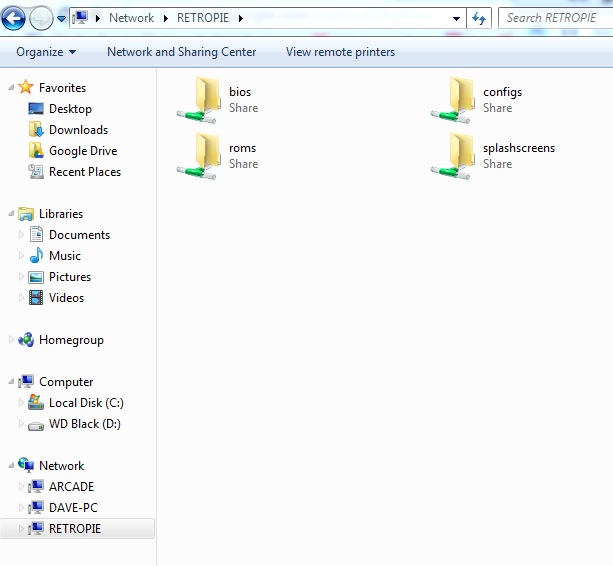This screenshot has width=613, height=566.
Task: Open the address bar history dropdown
Action: coord(456,18)
